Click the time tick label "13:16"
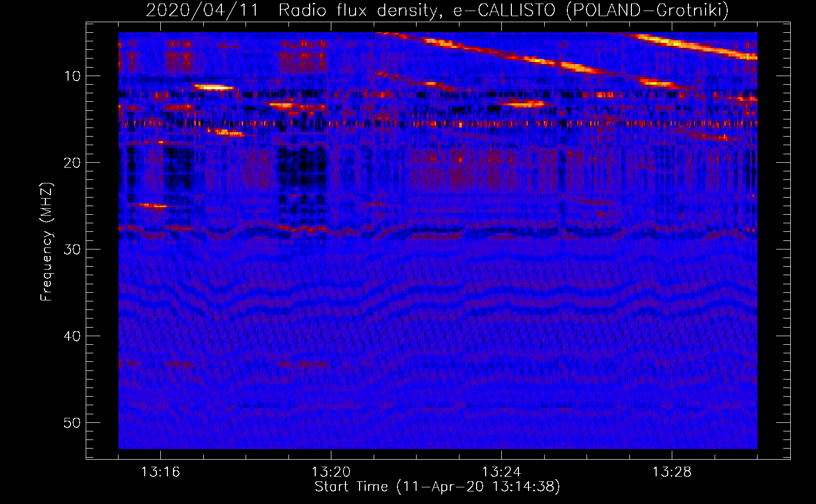The width and height of the screenshot is (816, 504). pyautogui.click(x=160, y=472)
